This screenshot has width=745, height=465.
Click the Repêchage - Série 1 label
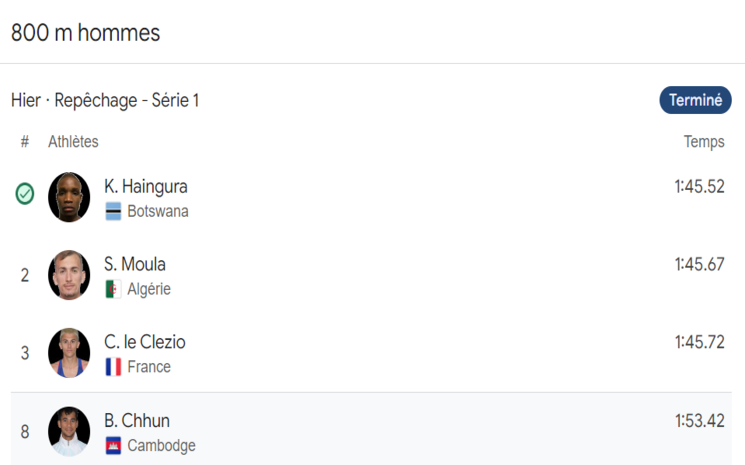point(127,100)
